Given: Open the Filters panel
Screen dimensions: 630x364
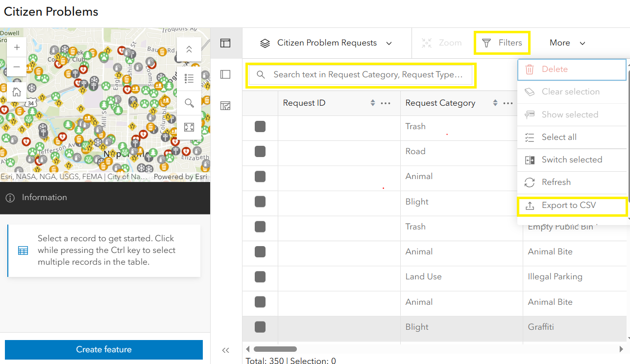Looking at the screenshot, I should point(502,43).
